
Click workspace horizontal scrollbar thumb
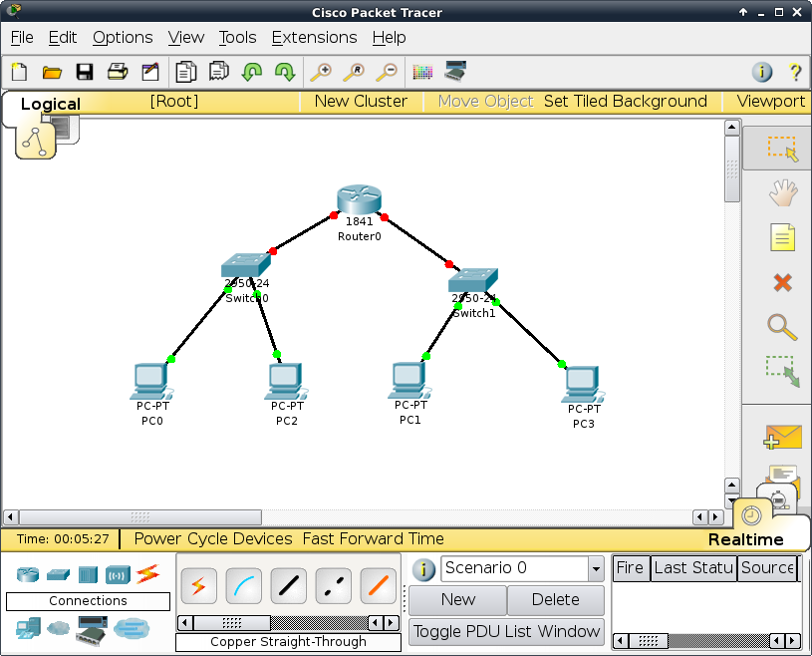[x=139, y=516]
